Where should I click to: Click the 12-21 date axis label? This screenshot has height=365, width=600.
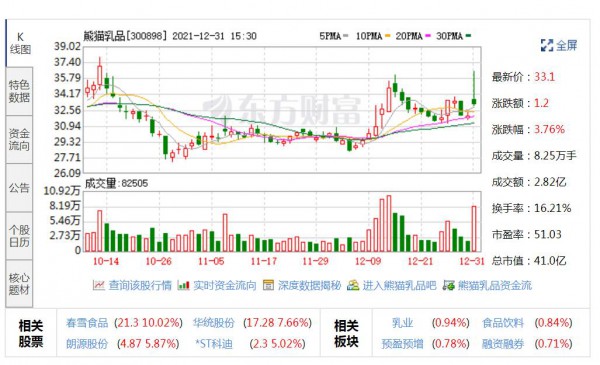(x=420, y=261)
